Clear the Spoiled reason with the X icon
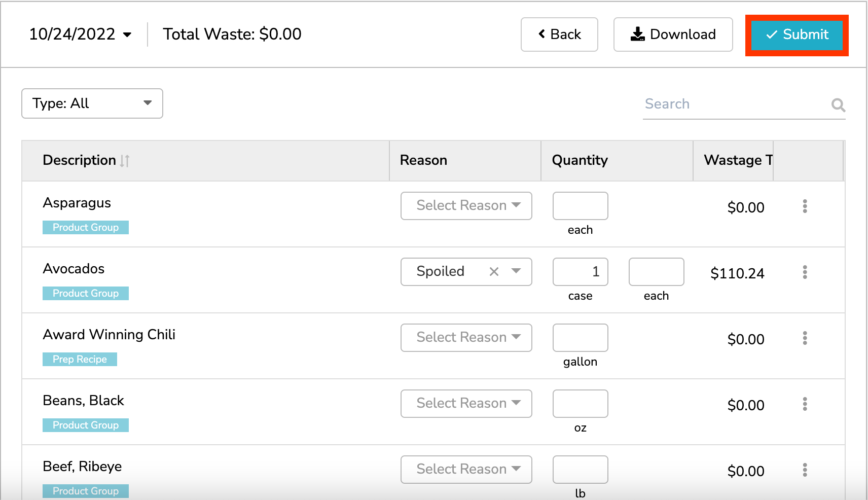Viewport: 868px width, 500px height. pyautogui.click(x=493, y=271)
